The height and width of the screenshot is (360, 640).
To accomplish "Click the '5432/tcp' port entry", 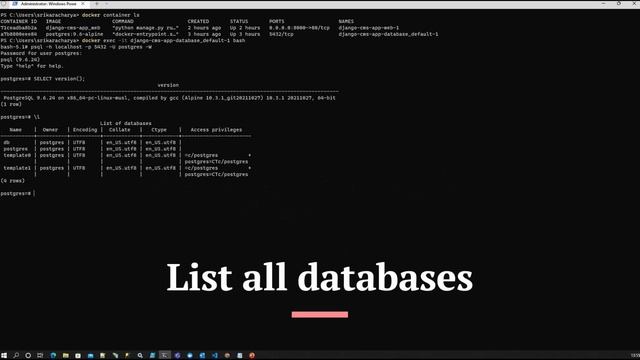I will point(281,34).
